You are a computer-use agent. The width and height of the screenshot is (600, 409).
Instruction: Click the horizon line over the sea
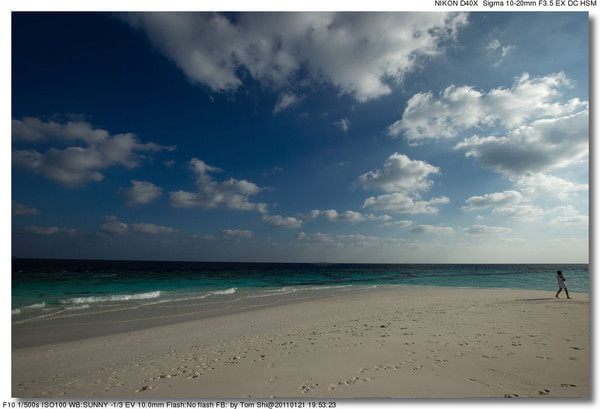(x=300, y=262)
